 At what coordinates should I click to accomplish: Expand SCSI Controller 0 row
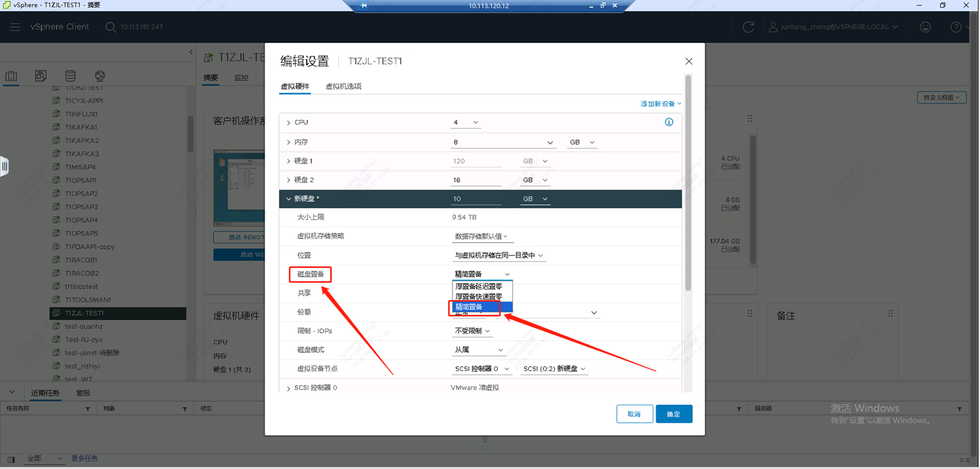pos(288,388)
